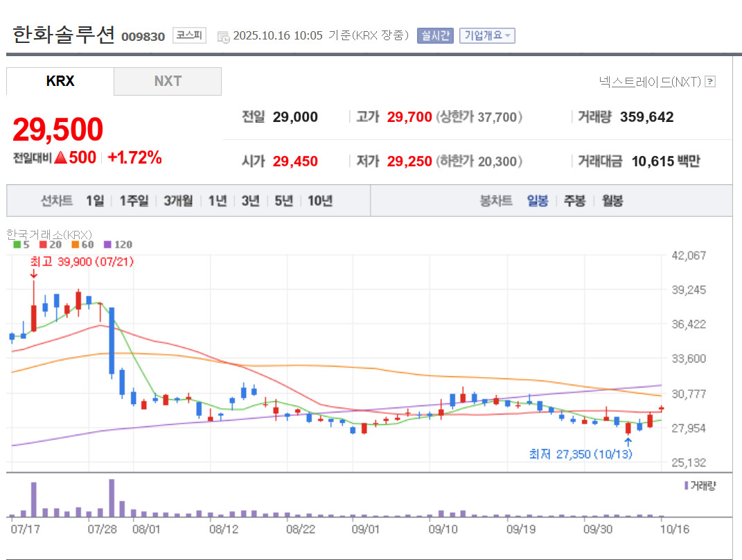The height and width of the screenshot is (560, 742).
Task: Click the 거래량 value 359,642
Action: [x=646, y=117]
